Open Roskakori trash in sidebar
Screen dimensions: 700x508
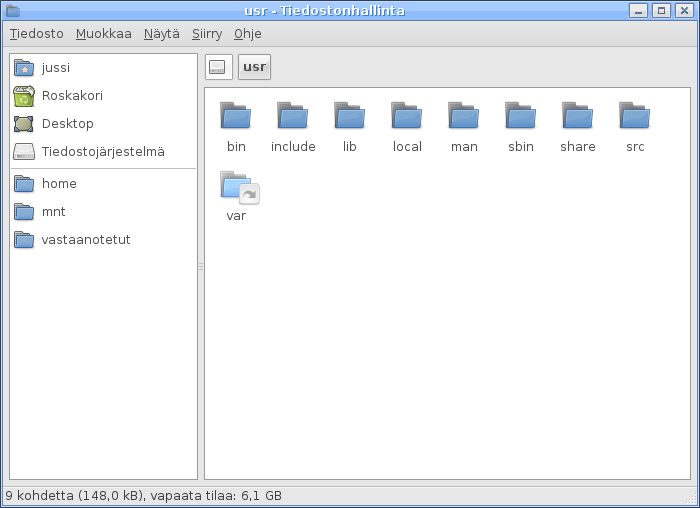click(x=72, y=96)
